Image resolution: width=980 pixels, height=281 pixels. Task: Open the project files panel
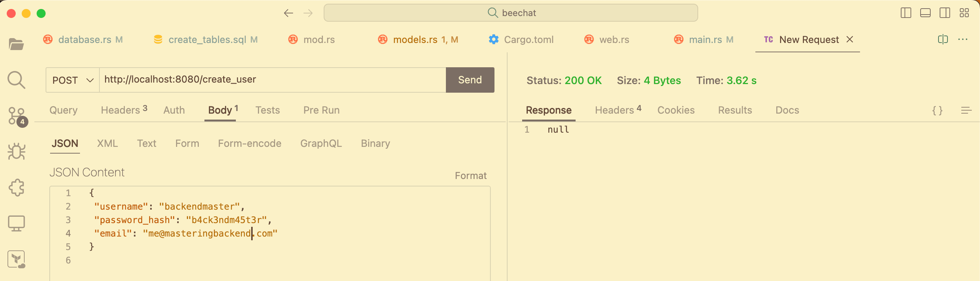tap(17, 44)
